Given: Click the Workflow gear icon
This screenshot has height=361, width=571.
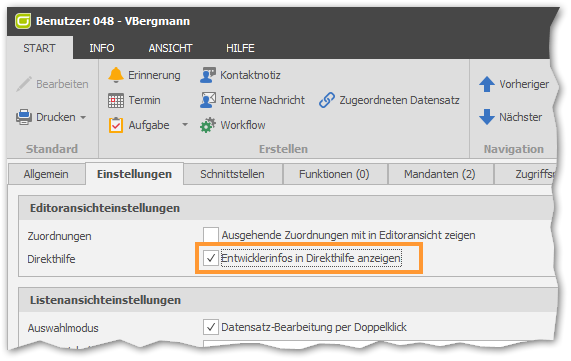Looking at the screenshot, I should [208, 125].
